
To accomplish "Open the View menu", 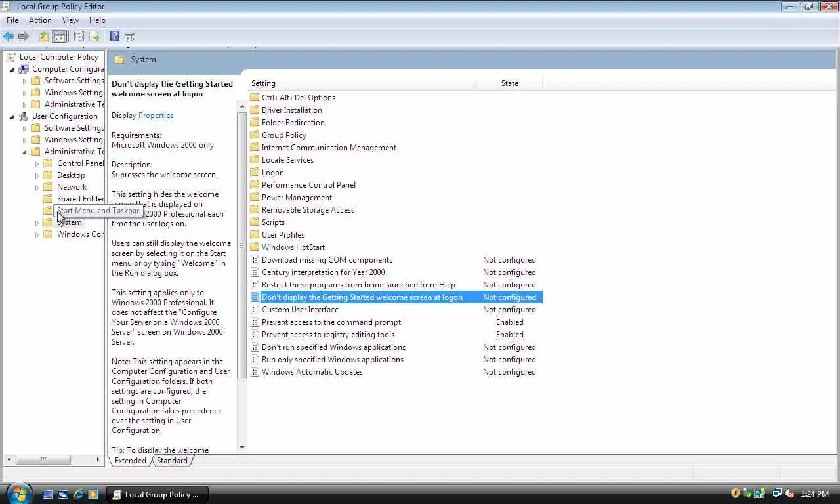I will (70, 20).
